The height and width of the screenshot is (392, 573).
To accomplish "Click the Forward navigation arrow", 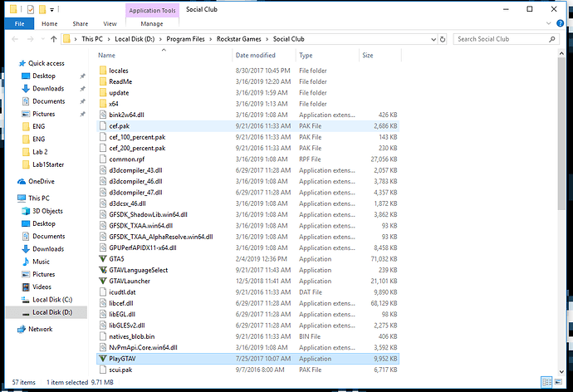I will click(31, 39).
